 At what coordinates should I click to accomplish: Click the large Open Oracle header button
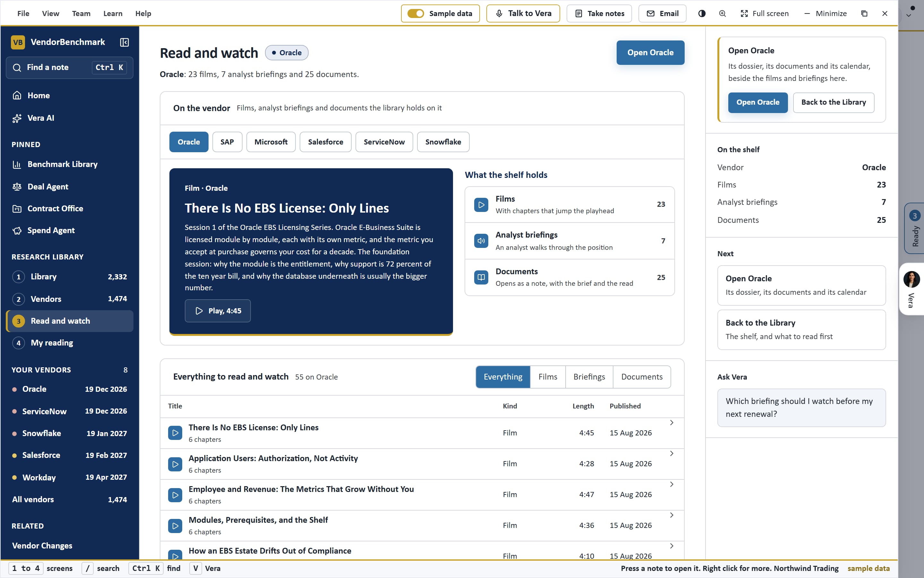[x=650, y=53]
